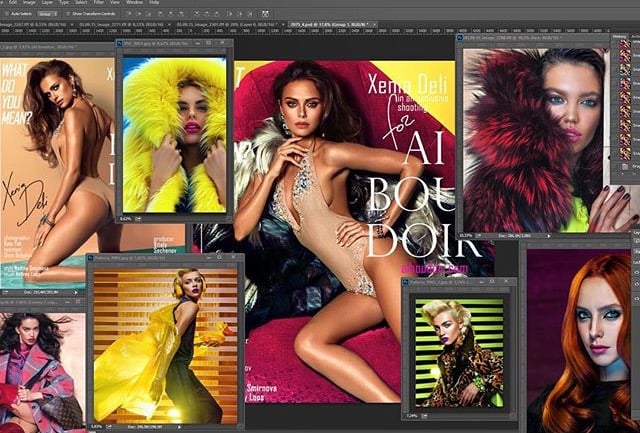Click the Align vertical centers icon
This screenshot has width=640, height=433.
[x=140, y=14]
